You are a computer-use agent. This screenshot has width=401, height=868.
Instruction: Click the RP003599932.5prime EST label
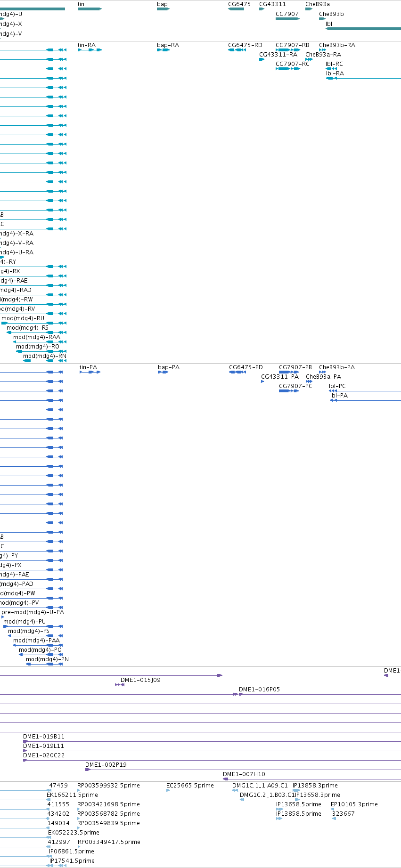tap(108, 786)
